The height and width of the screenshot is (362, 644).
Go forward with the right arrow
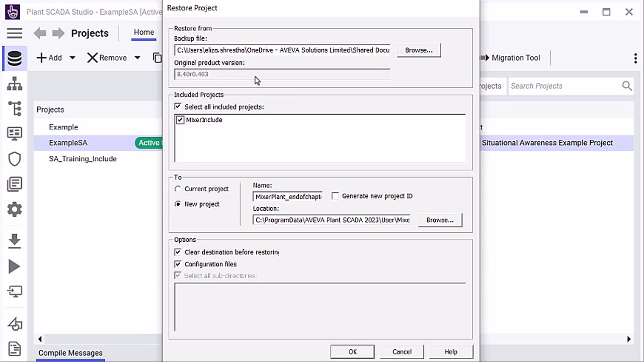click(x=58, y=33)
